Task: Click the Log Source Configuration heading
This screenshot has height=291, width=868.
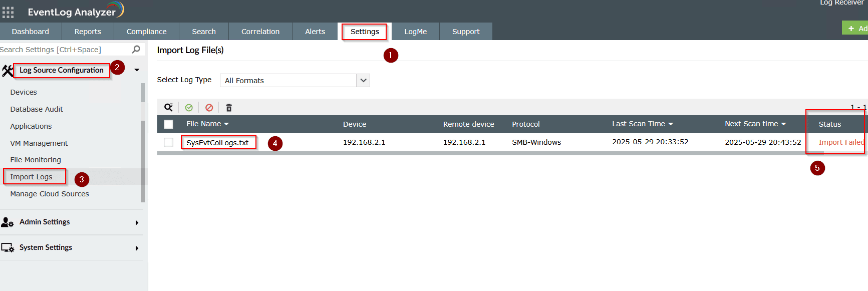Action: coord(62,70)
